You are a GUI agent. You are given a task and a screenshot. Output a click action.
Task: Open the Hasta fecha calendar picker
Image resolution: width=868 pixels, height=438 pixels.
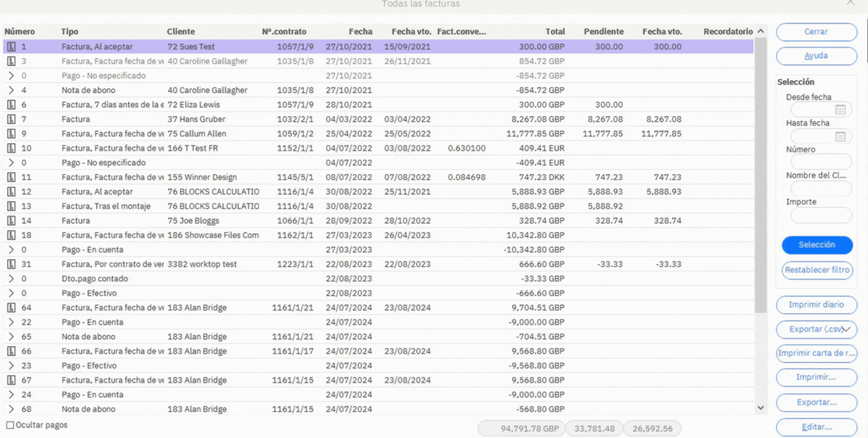click(x=840, y=136)
